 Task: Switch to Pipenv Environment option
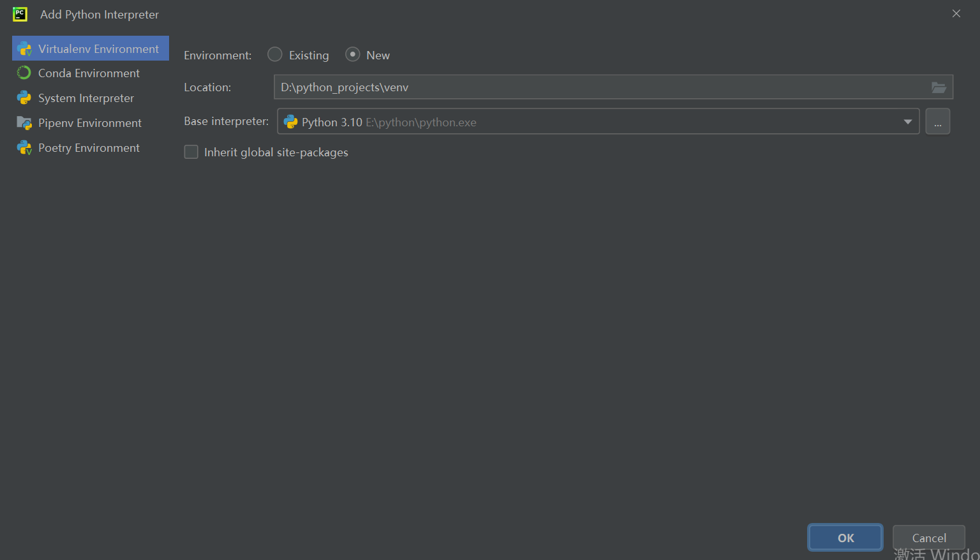[91, 122]
